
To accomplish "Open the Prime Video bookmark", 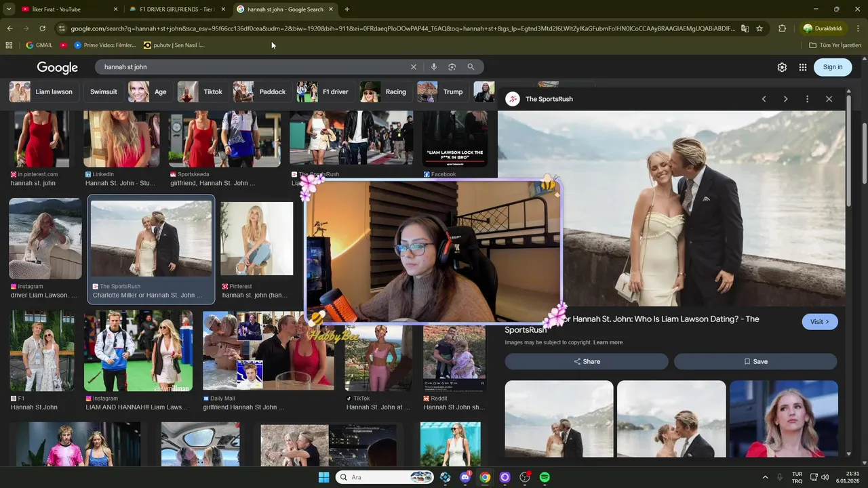I will [x=104, y=45].
